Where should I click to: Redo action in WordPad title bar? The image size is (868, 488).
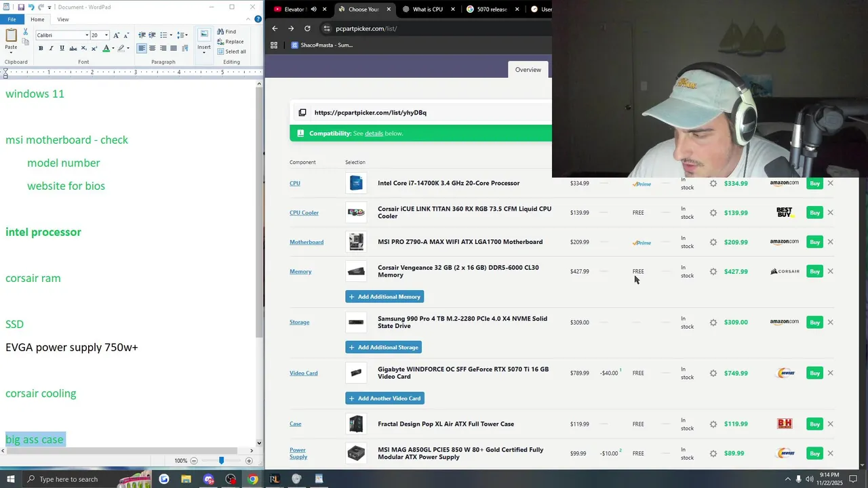(x=41, y=7)
